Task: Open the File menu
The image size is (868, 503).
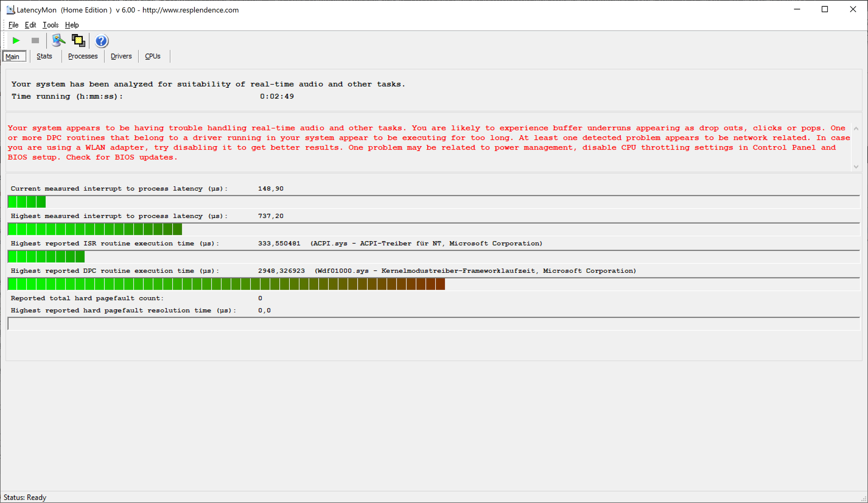Action: coord(13,25)
